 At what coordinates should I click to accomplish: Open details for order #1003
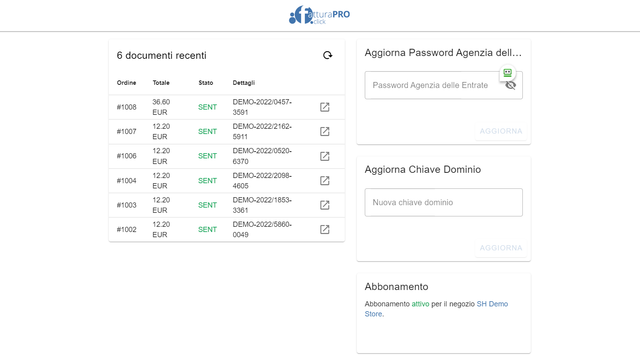(x=324, y=205)
